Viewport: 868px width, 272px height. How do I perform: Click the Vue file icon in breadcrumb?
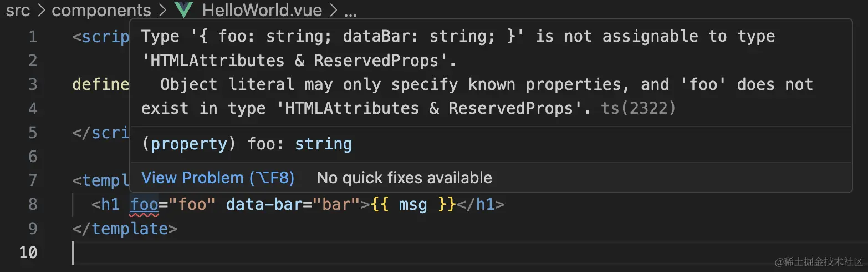coord(184,10)
